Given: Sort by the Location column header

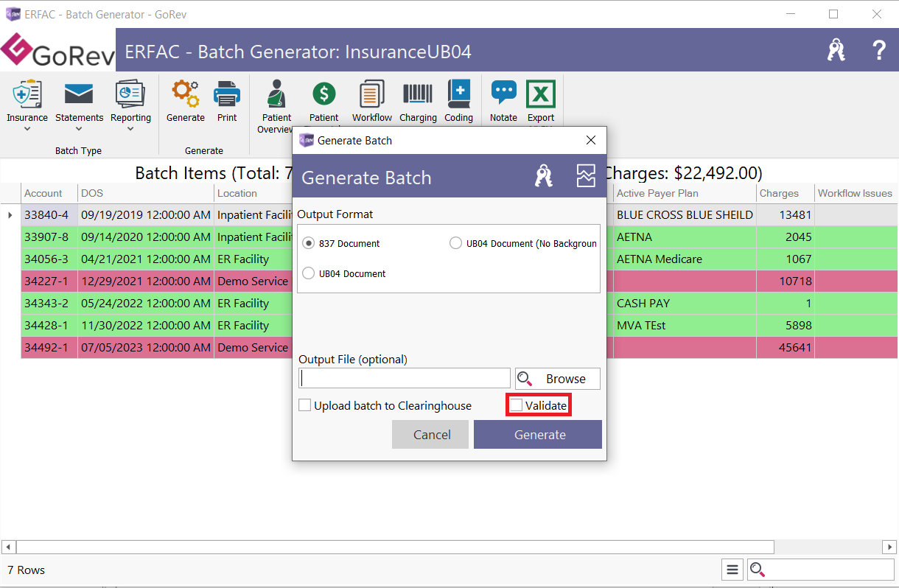Looking at the screenshot, I should [253, 193].
